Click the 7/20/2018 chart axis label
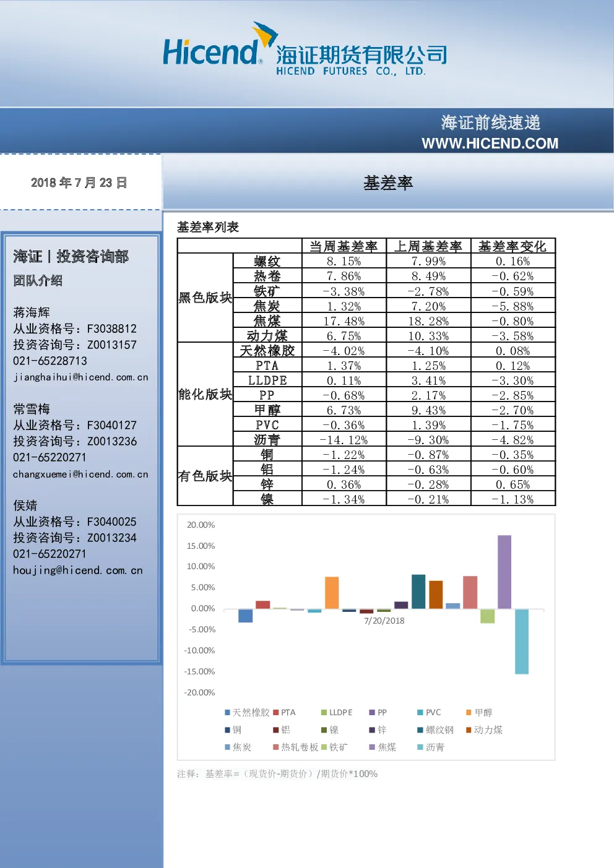 click(x=384, y=621)
